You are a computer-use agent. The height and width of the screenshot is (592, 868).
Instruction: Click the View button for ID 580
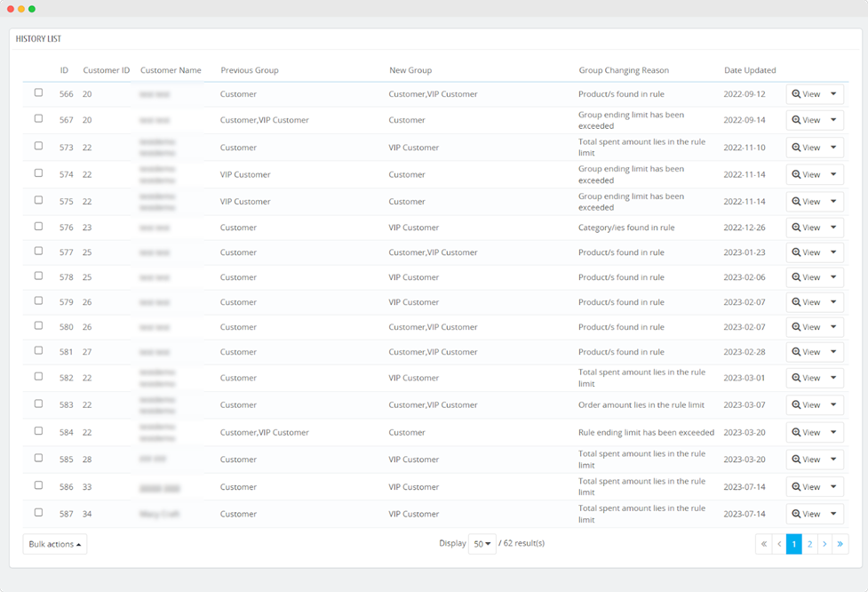tap(807, 327)
